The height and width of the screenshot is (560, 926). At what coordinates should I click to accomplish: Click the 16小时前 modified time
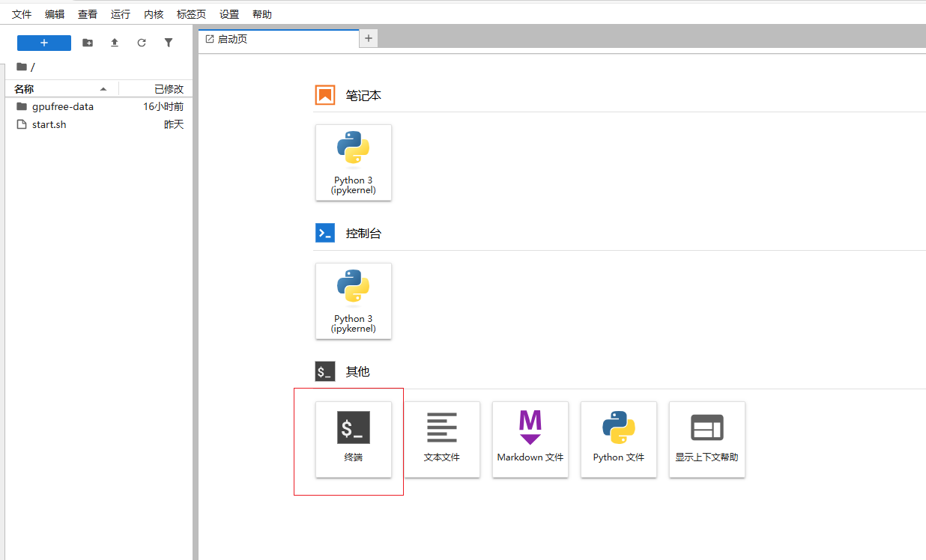pos(163,106)
